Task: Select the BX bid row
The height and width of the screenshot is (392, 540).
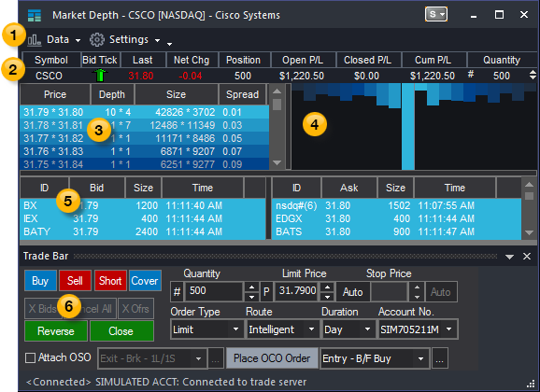Action: (143, 205)
